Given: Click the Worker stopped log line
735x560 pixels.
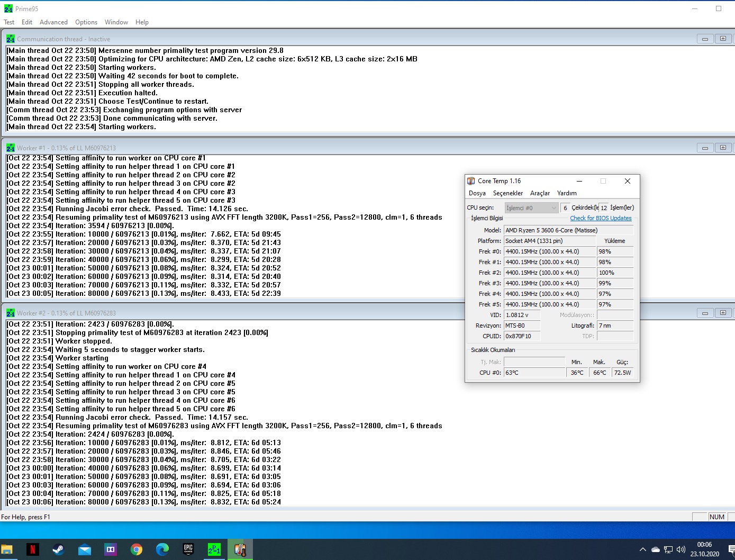Looking at the screenshot, I should [x=59, y=341].
